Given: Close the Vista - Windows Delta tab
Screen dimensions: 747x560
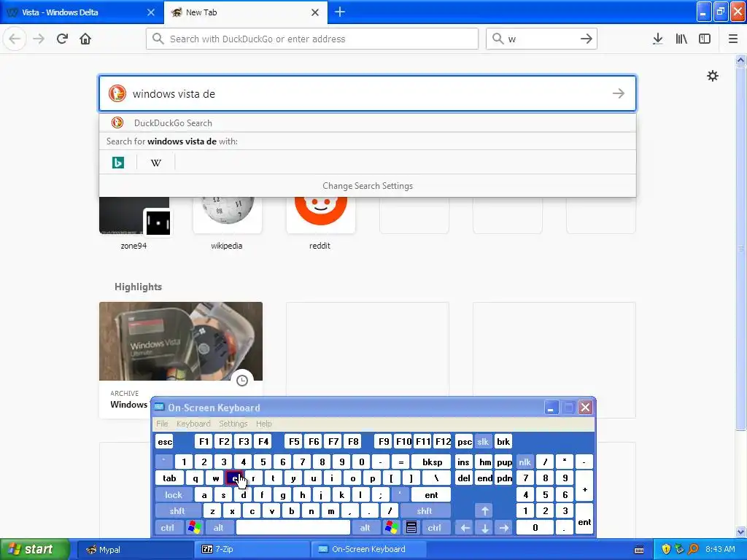Looking at the screenshot, I should 151,12.
